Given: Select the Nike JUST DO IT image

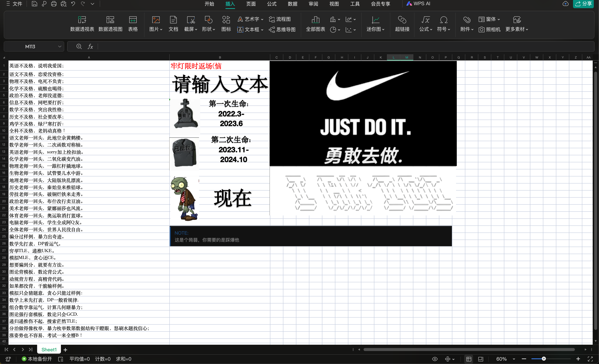Looking at the screenshot, I should click(363, 113).
